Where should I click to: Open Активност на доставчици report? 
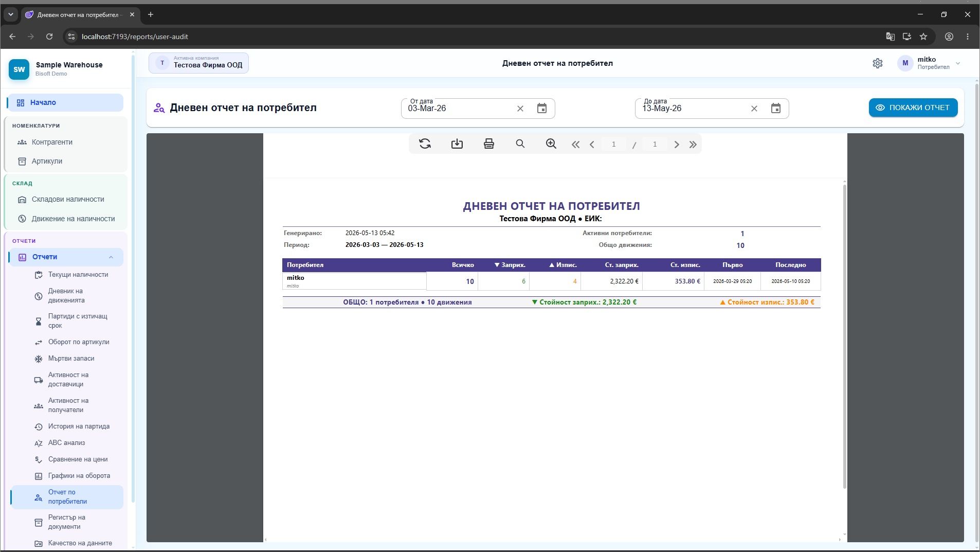click(67, 380)
